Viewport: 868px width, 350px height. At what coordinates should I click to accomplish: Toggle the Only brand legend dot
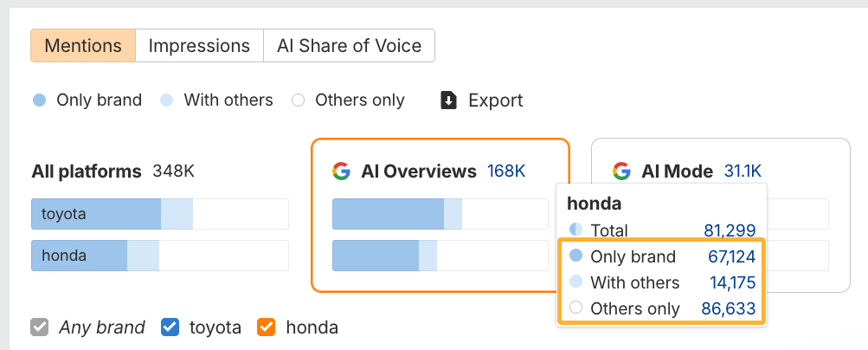pyautogui.click(x=39, y=100)
